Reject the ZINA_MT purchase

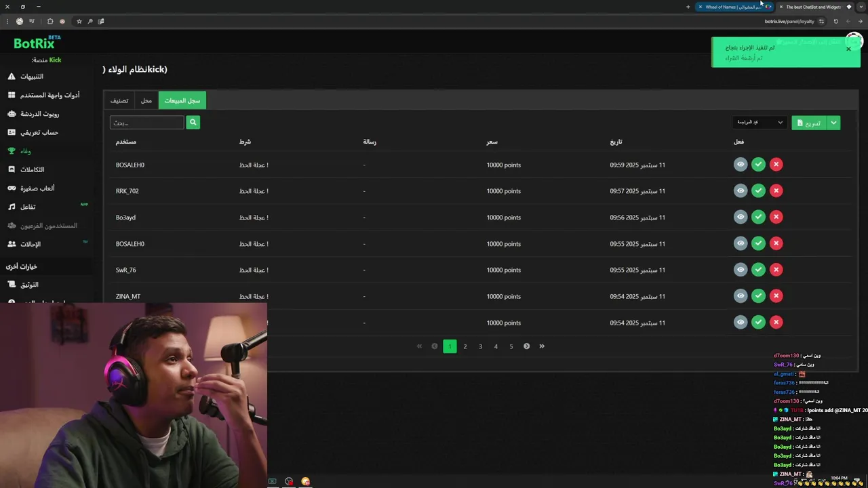click(776, 296)
